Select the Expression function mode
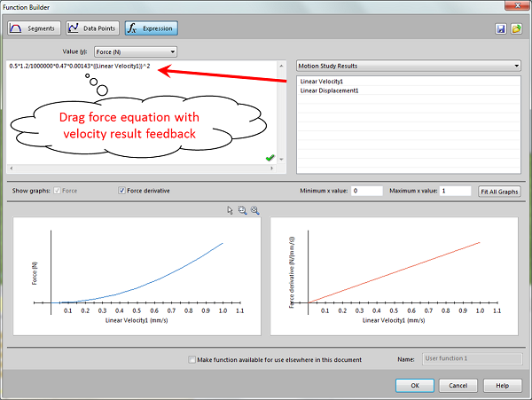This screenshot has height=400, width=532. coord(151,28)
